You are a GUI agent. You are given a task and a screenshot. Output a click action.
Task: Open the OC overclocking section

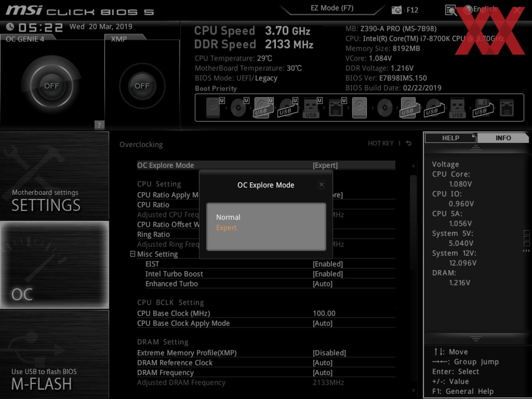tap(54, 265)
